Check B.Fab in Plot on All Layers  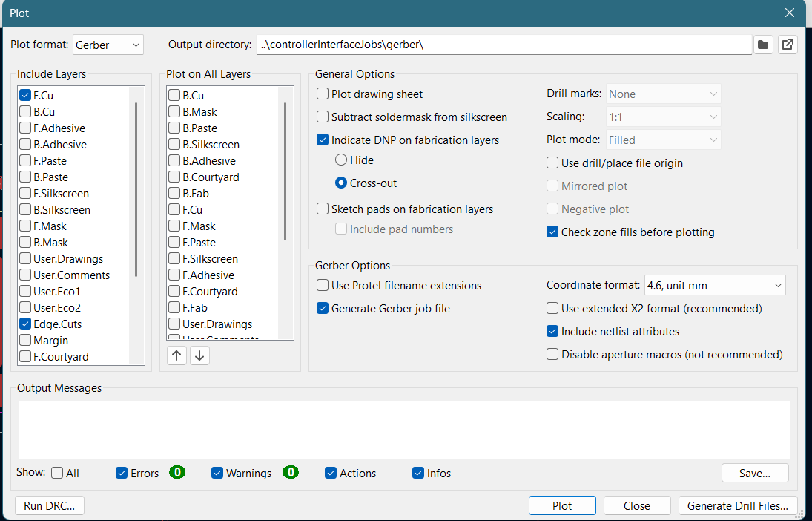[174, 194]
